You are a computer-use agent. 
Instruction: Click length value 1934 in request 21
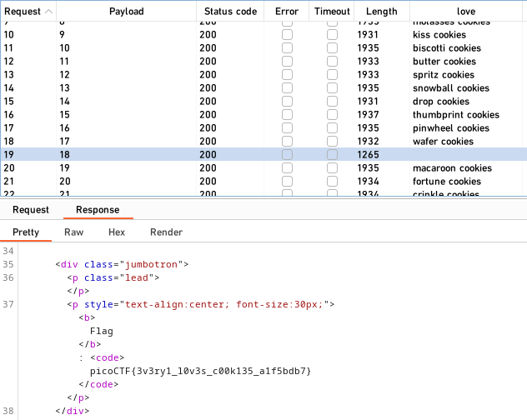368,181
